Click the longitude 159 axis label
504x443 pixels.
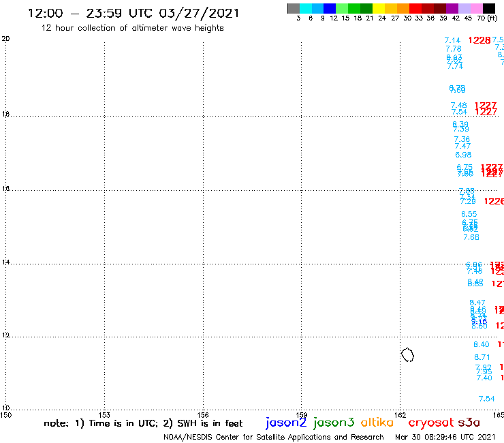click(301, 415)
